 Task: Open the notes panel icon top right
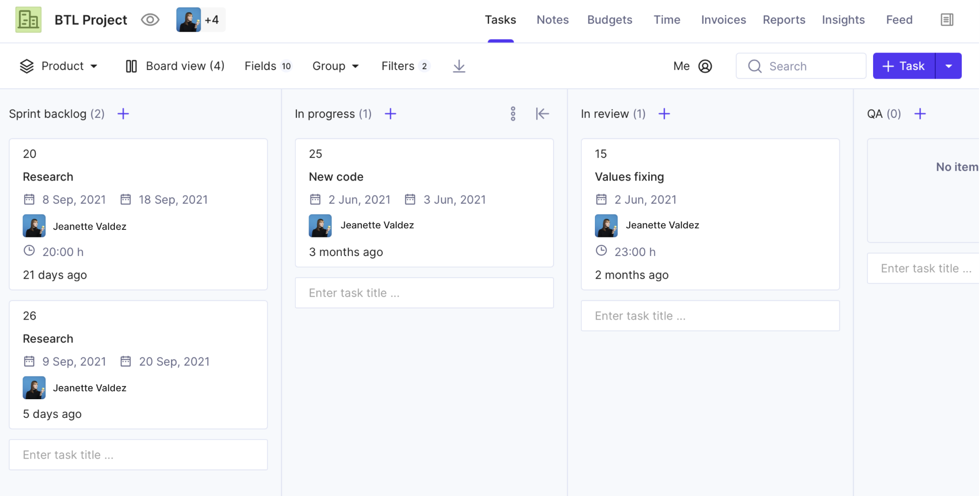[947, 19]
